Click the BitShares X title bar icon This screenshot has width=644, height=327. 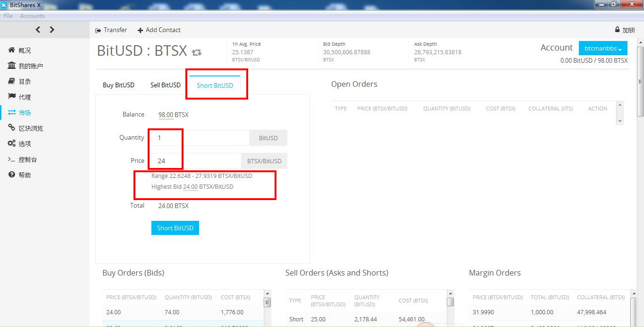4,5
